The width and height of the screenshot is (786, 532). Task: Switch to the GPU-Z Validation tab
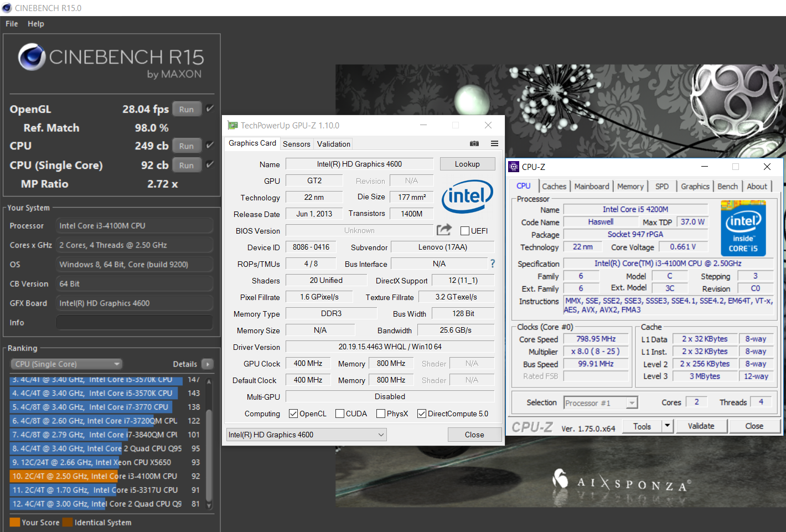click(334, 144)
